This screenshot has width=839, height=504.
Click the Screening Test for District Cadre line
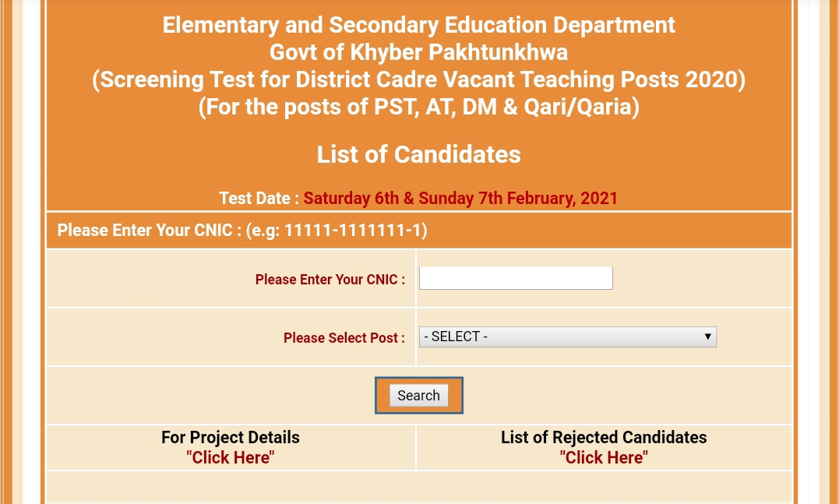point(418,79)
